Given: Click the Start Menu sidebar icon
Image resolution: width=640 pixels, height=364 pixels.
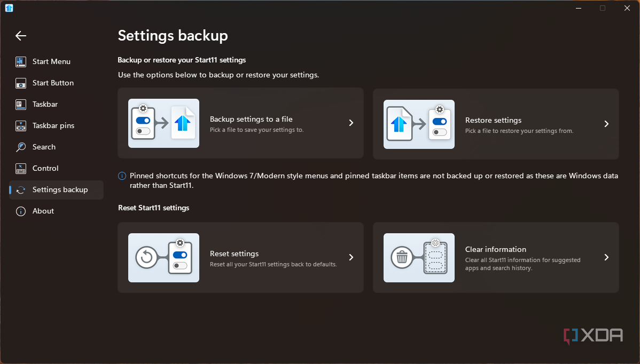Looking at the screenshot, I should [x=21, y=61].
